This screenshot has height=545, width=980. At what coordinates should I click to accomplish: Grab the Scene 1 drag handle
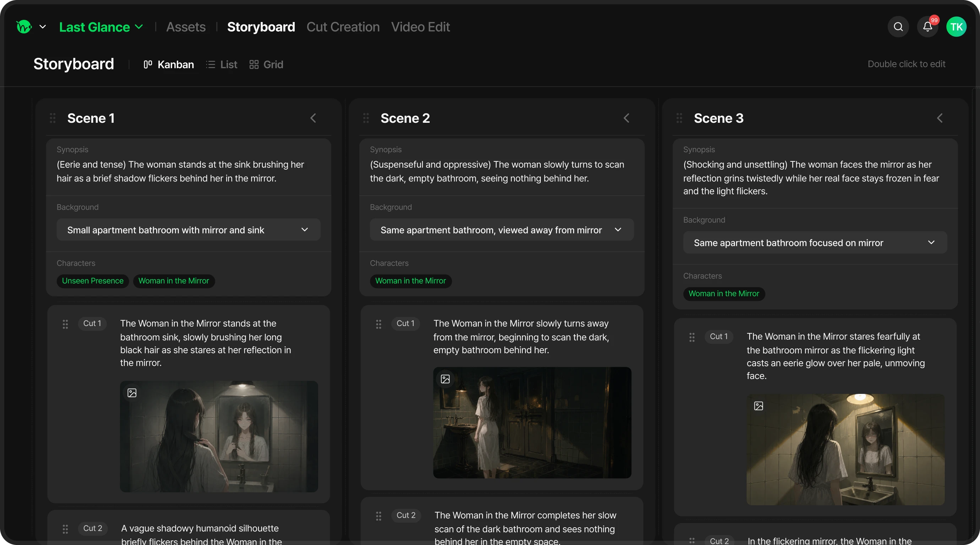tap(53, 118)
